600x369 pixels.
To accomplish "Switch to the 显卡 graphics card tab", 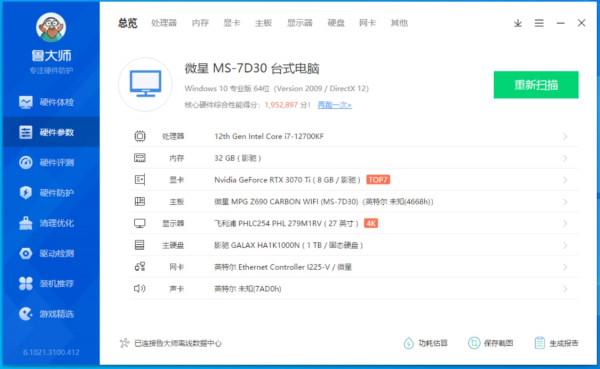I will point(232,23).
